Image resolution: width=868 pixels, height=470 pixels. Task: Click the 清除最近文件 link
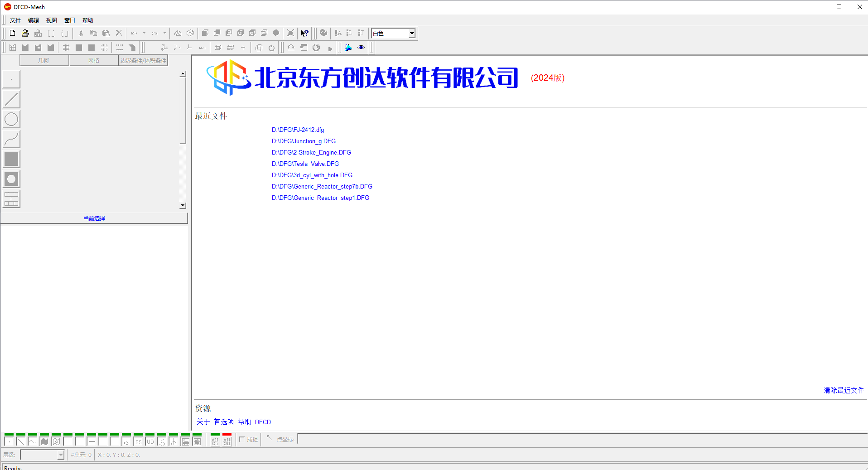coord(844,390)
